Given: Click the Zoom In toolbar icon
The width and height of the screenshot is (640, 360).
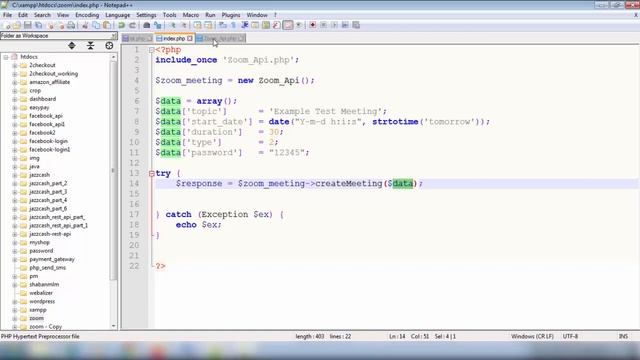Looking at the screenshot, I should (173, 25).
